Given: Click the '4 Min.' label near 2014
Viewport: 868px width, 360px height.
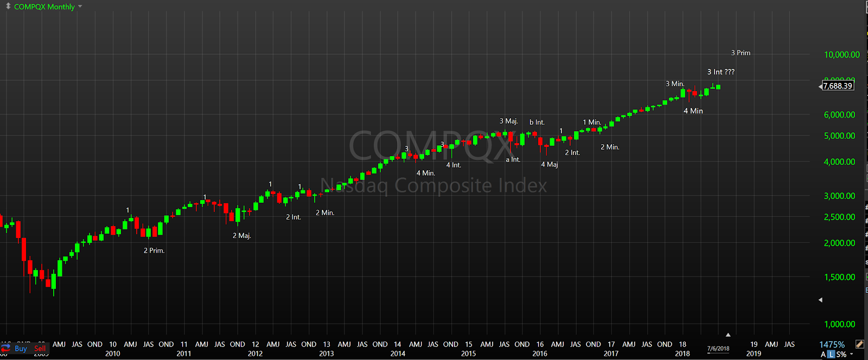Looking at the screenshot, I should click(x=426, y=173).
